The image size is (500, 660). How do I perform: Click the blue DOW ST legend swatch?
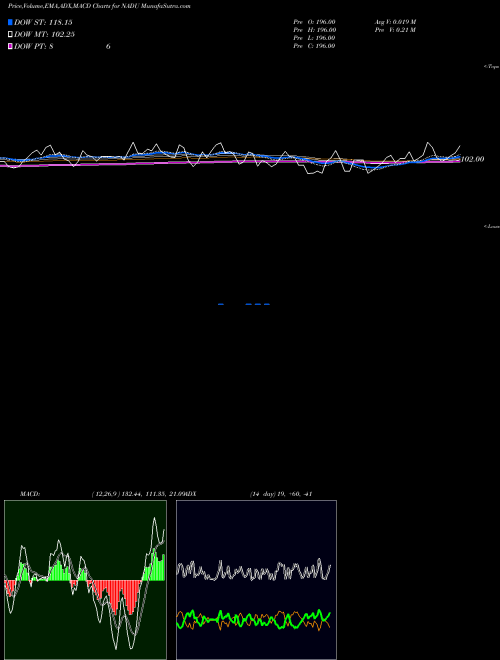tap(10, 22)
